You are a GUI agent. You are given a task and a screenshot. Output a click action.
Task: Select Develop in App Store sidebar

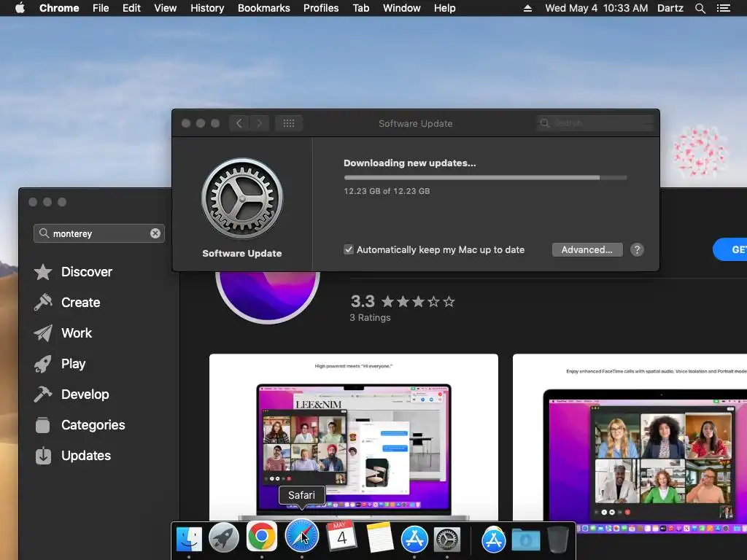click(71, 394)
